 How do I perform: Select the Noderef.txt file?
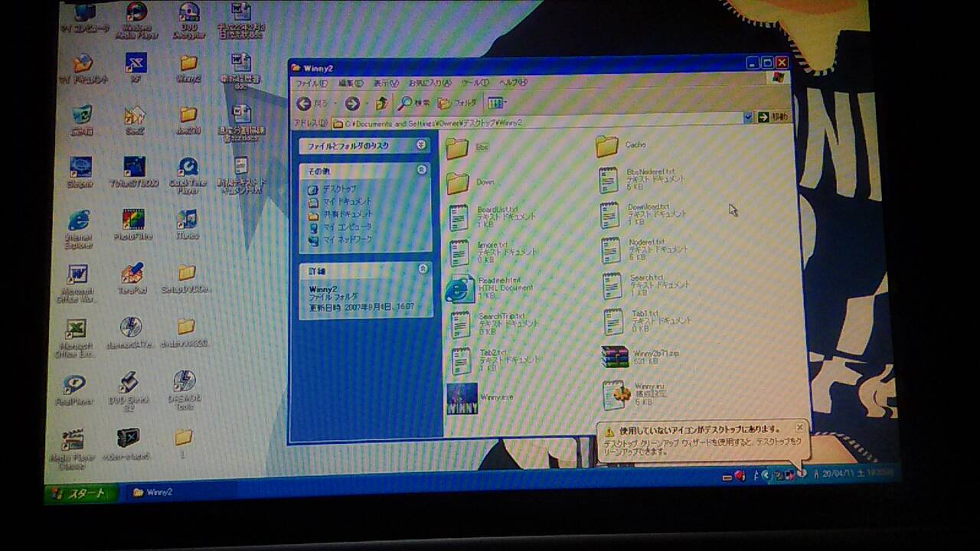tap(611, 250)
